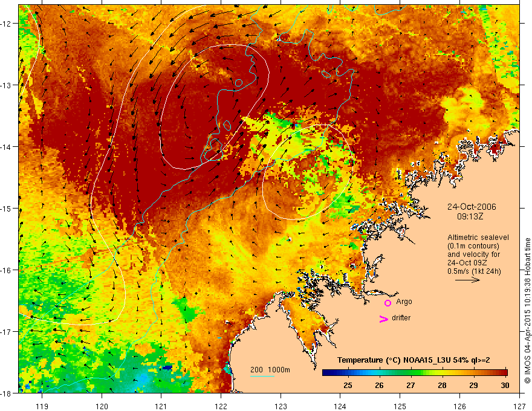Click the longitude axis label 121
Viewport: 532px width, 411px height.
(x=161, y=406)
